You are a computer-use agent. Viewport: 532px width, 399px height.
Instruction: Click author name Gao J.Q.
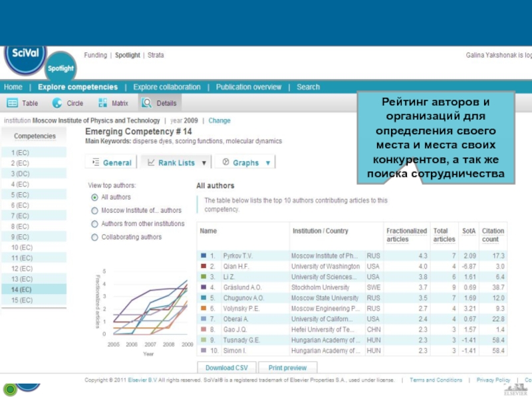(235, 329)
